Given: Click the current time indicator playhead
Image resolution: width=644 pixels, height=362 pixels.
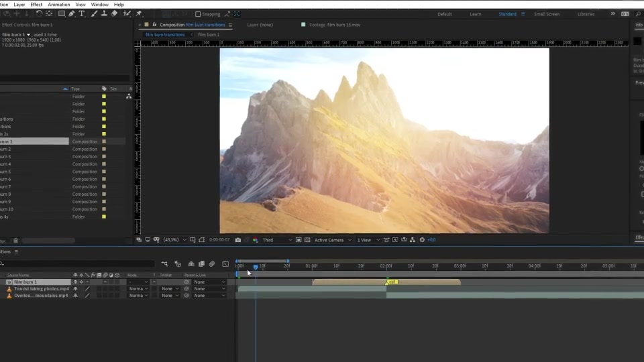Looking at the screenshot, I should 256,267.
